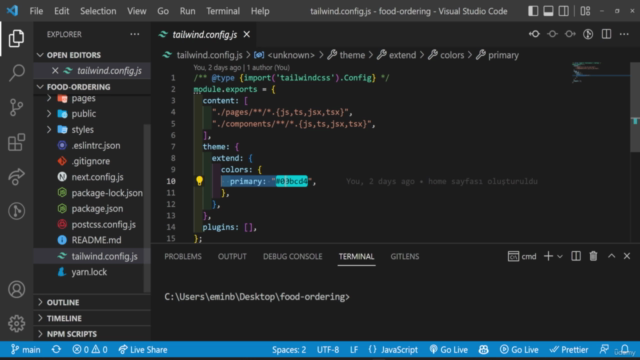Open the Selection menu
640x360 pixels.
click(x=98, y=11)
